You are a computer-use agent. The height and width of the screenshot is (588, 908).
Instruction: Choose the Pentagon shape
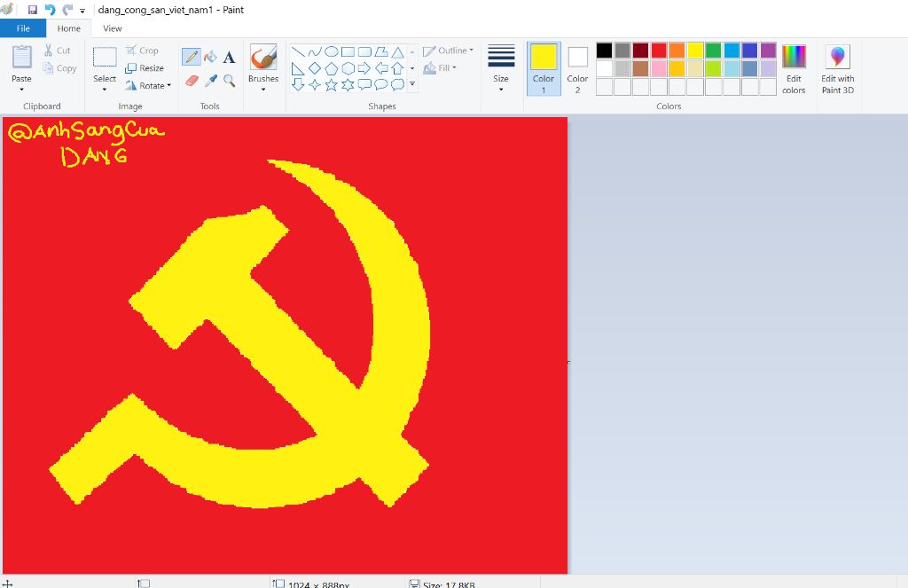coord(332,68)
